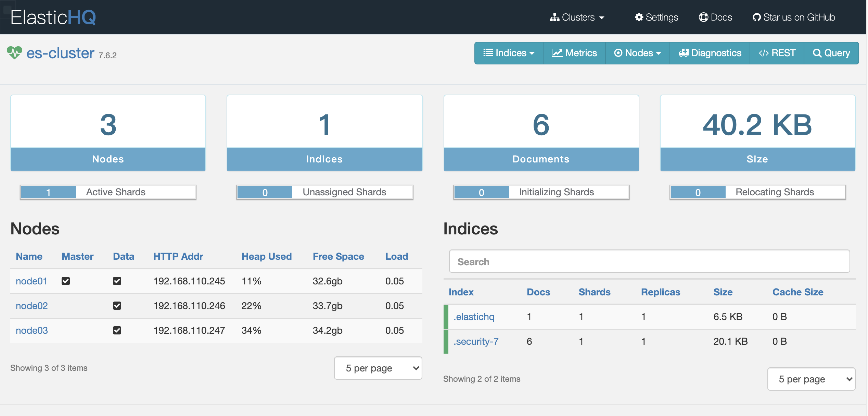868x416 pixels.
Task: Click the node01 link
Action: pos(31,280)
